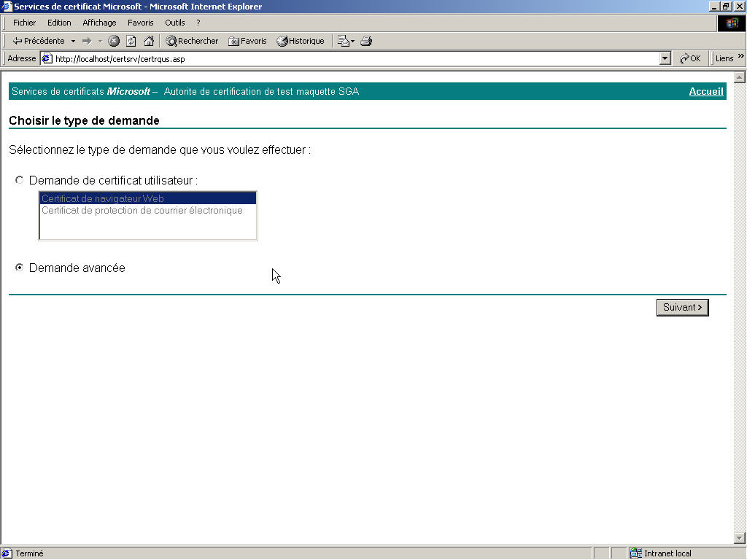
Task: Expand the address bar dropdown
Action: [665, 58]
